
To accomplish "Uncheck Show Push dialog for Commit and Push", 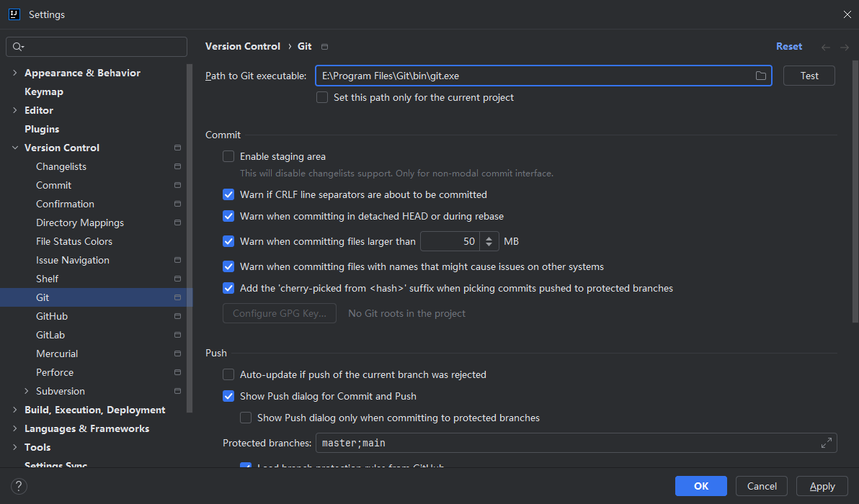I will click(x=228, y=396).
